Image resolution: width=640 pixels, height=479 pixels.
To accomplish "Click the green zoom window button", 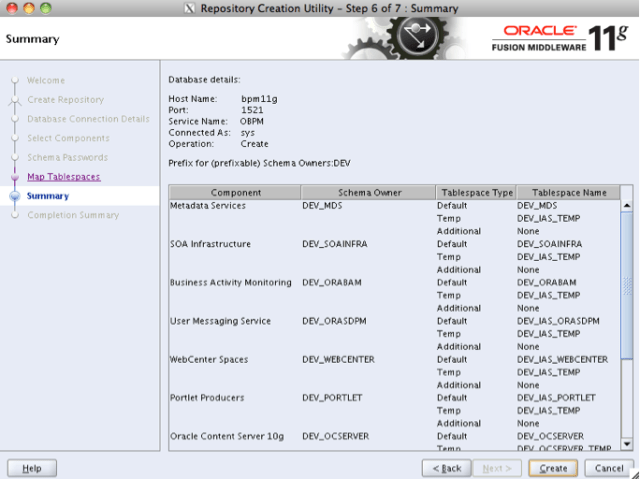I will point(48,9).
